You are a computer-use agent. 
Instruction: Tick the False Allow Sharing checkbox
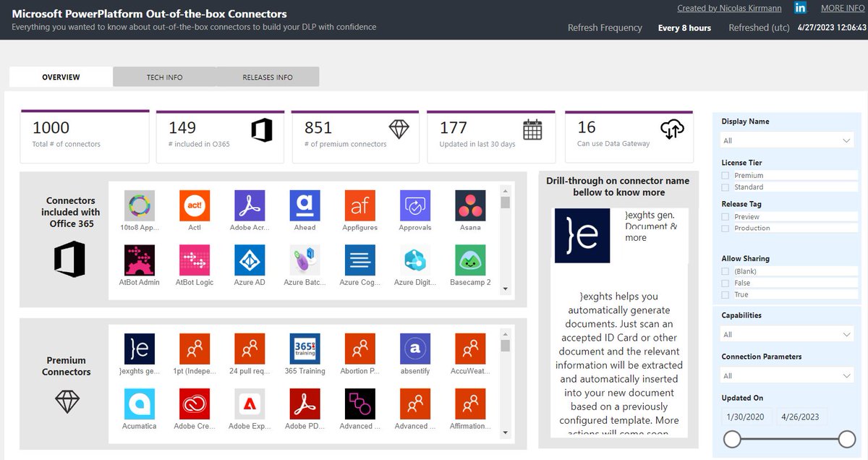coord(725,283)
